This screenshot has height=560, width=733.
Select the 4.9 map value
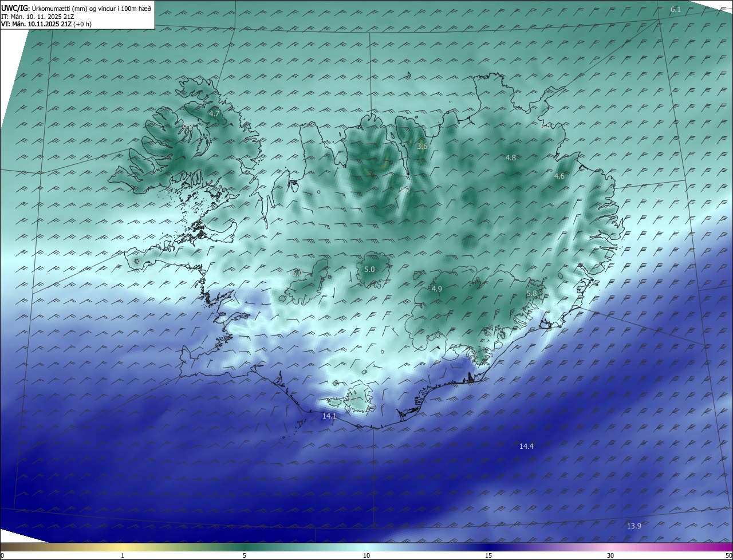click(x=437, y=289)
